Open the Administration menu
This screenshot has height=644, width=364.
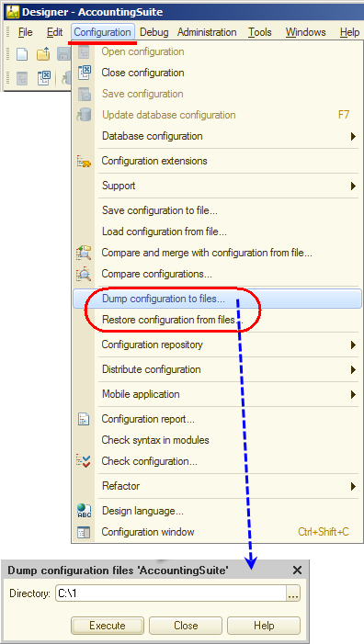(x=207, y=32)
